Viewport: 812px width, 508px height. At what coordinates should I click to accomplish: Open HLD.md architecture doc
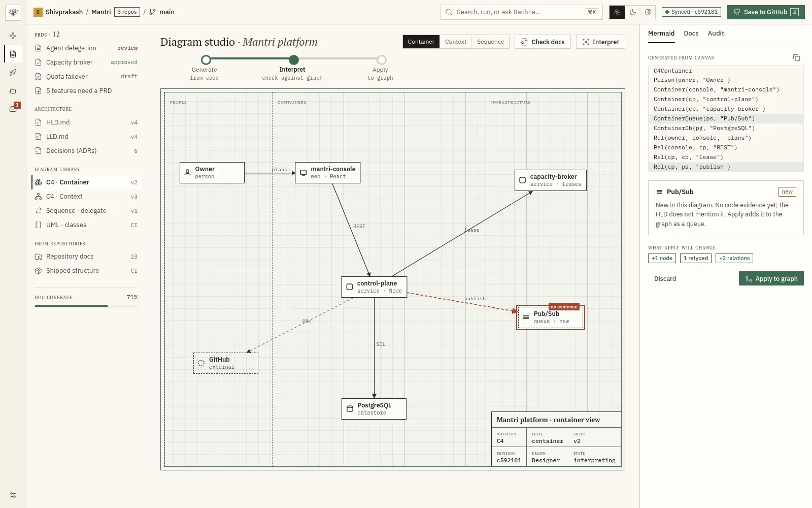click(86, 122)
